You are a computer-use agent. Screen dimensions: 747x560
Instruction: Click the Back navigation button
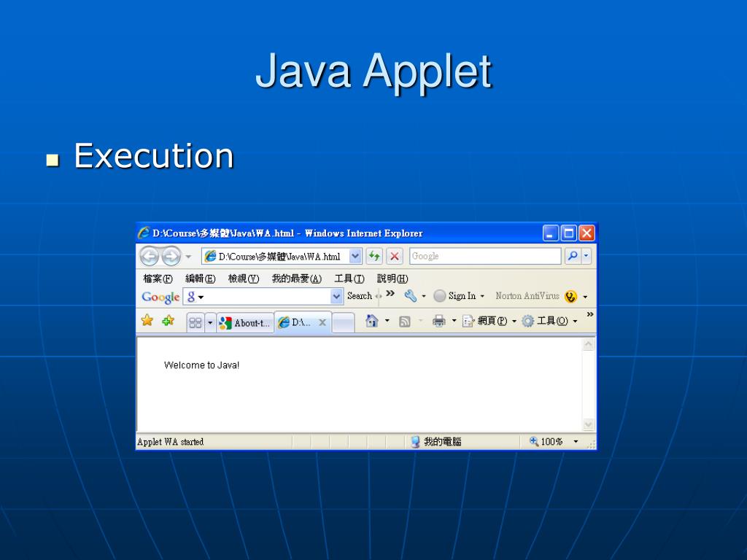149,256
